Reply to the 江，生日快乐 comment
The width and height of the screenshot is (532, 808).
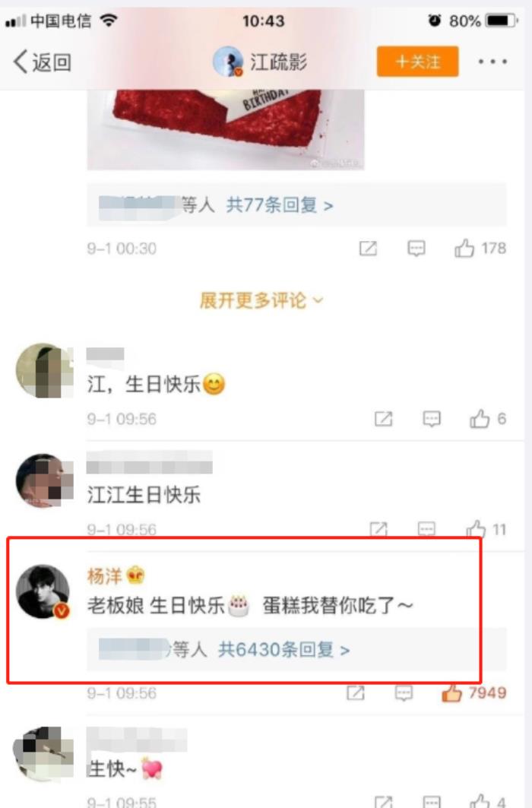click(432, 419)
